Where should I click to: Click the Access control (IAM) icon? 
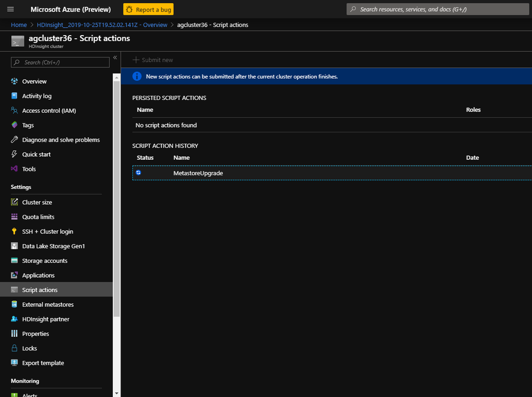pyautogui.click(x=14, y=111)
